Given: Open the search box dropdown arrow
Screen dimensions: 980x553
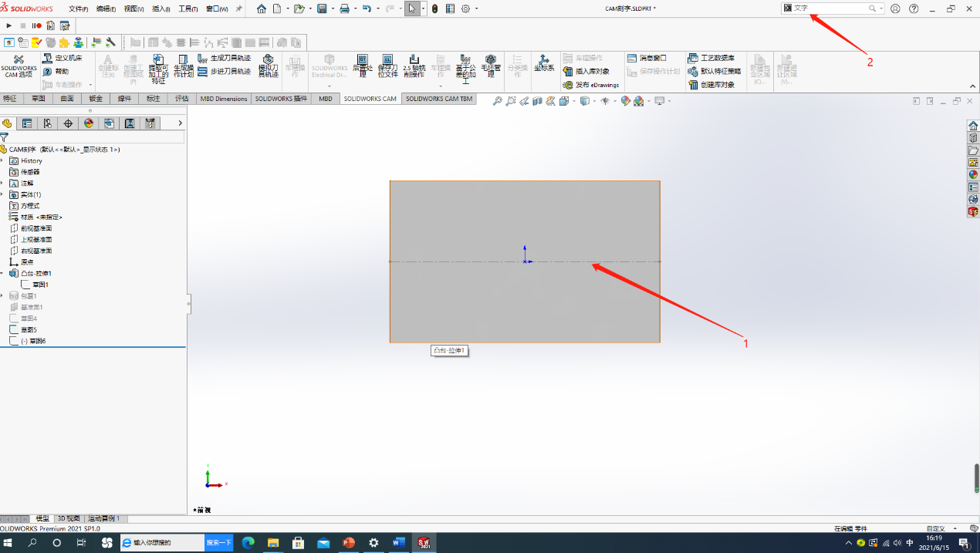Looking at the screenshot, I should [x=881, y=8].
